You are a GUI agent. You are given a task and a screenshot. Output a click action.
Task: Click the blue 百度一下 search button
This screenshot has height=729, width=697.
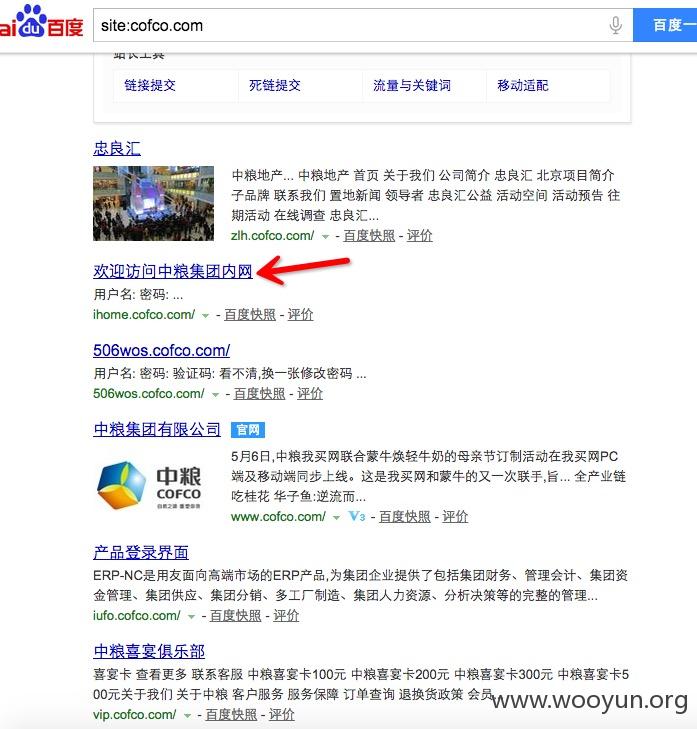tap(665, 25)
